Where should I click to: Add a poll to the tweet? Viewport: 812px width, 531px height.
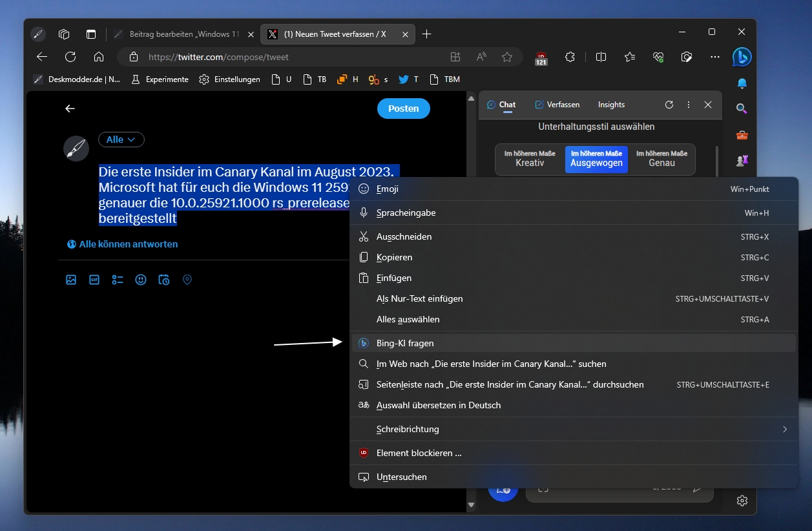pyautogui.click(x=118, y=280)
